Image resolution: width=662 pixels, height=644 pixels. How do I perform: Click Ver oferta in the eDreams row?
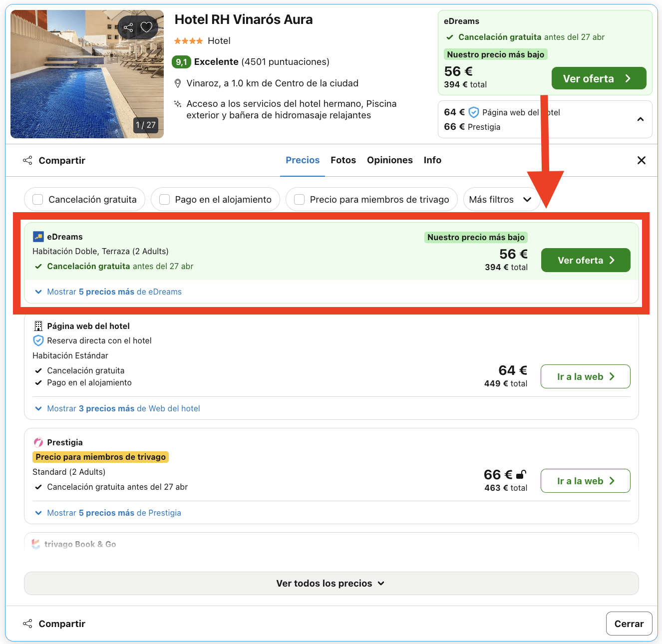[586, 260]
